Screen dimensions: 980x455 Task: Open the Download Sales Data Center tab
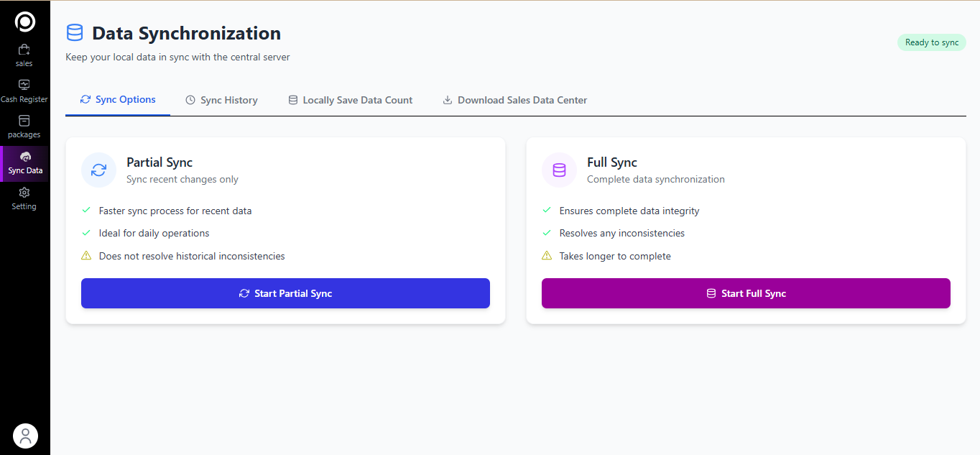[514, 101]
